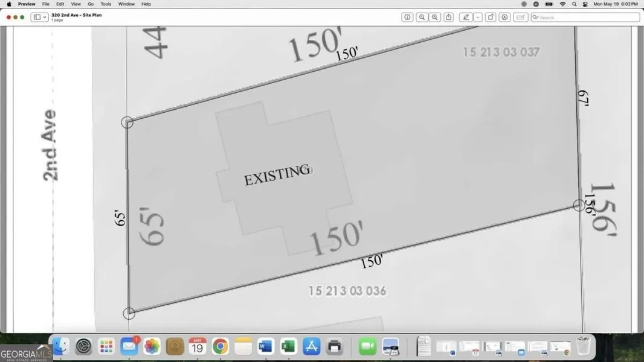Open the View menu
The height and width of the screenshot is (362, 644).
pos(76,4)
